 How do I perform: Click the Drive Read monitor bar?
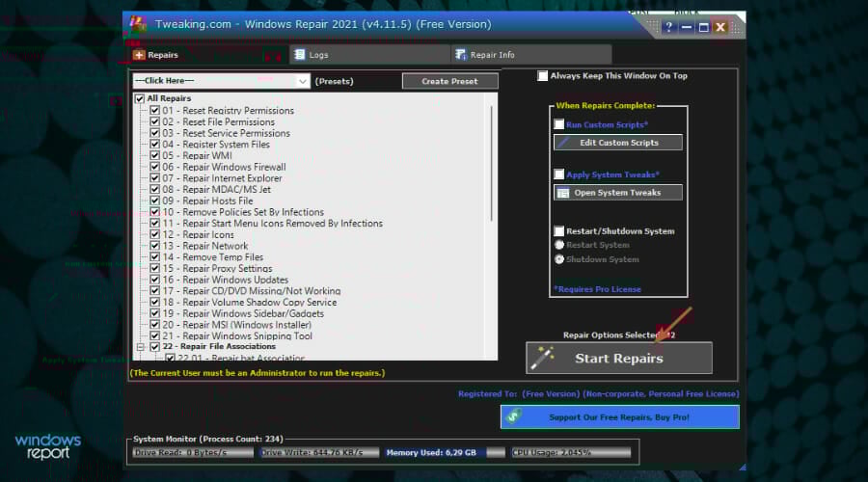(193, 453)
